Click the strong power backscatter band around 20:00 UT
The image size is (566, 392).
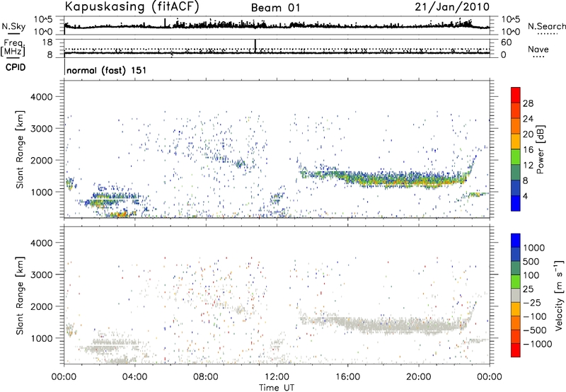pos(419,180)
